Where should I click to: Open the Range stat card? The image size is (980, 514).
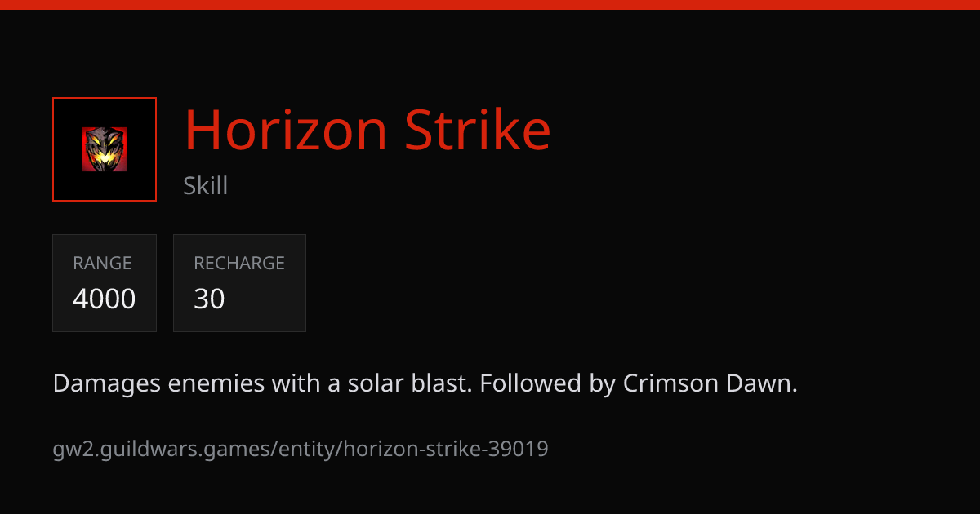tap(105, 283)
